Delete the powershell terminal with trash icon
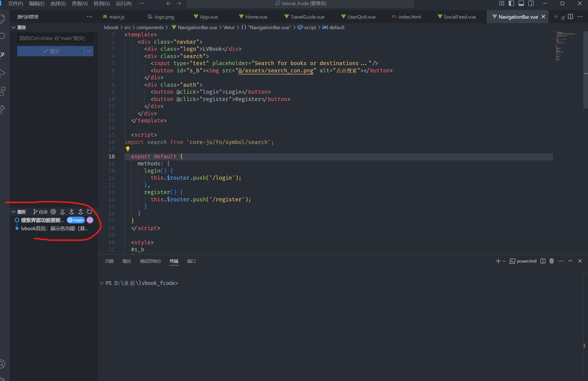Viewport: 588px width, 381px height. (x=552, y=261)
